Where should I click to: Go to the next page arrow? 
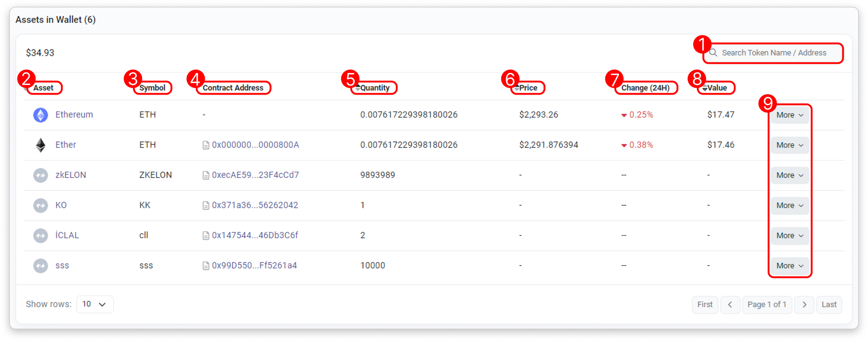[x=804, y=305]
